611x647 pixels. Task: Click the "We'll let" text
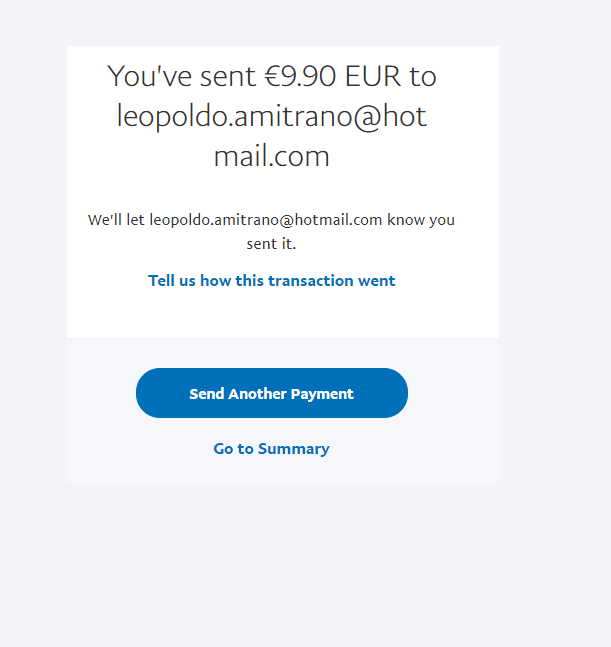click(116, 220)
